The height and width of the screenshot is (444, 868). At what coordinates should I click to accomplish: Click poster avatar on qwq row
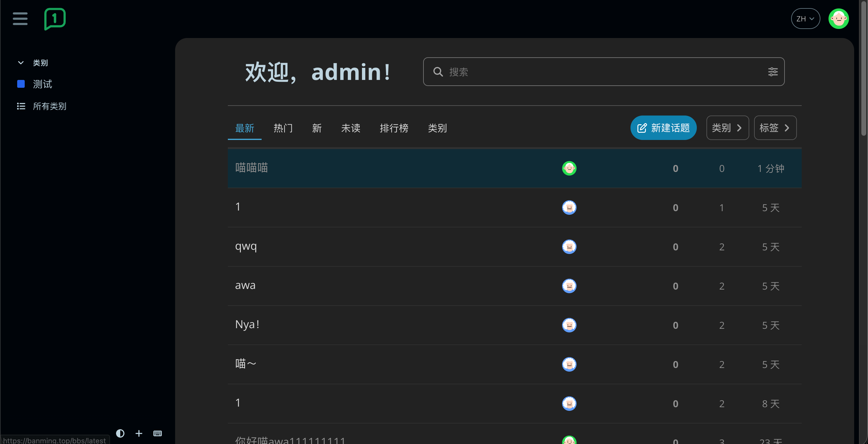[x=569, y=247]
